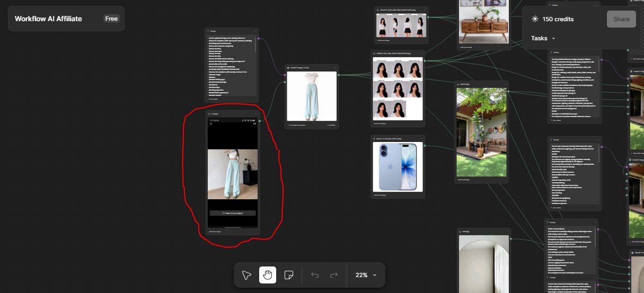Select the garden patio interior image
Screen dimensions: 644x293
pyautogui.click(x=481, y=132)
